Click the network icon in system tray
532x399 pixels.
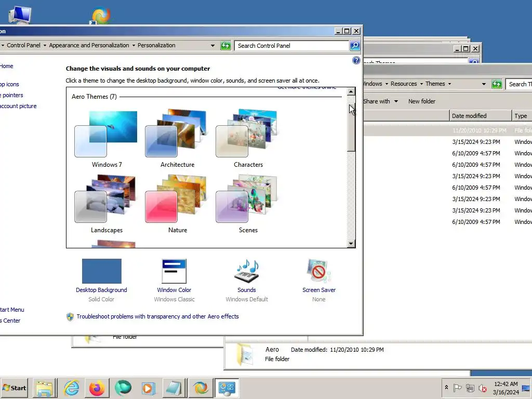click(x=470, y=388)
